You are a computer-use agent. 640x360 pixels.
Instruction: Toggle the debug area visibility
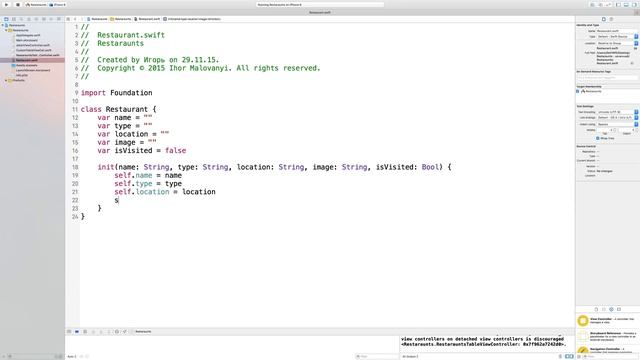626,4
